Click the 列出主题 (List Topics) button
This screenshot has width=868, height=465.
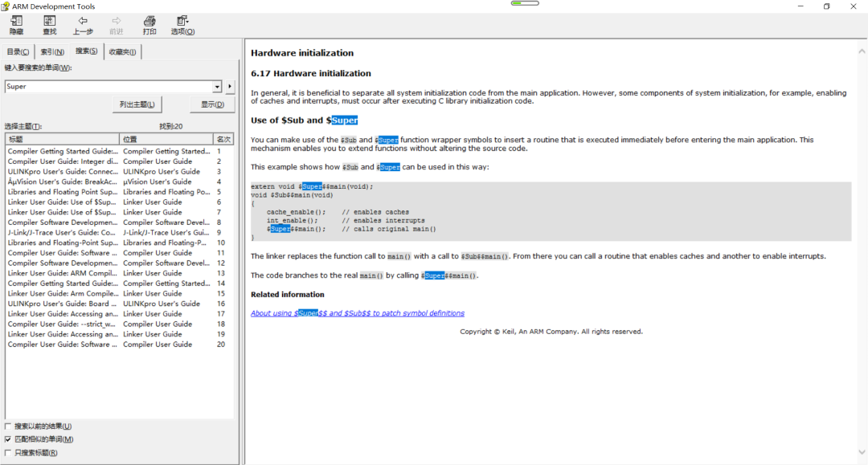tap(137, 104)
